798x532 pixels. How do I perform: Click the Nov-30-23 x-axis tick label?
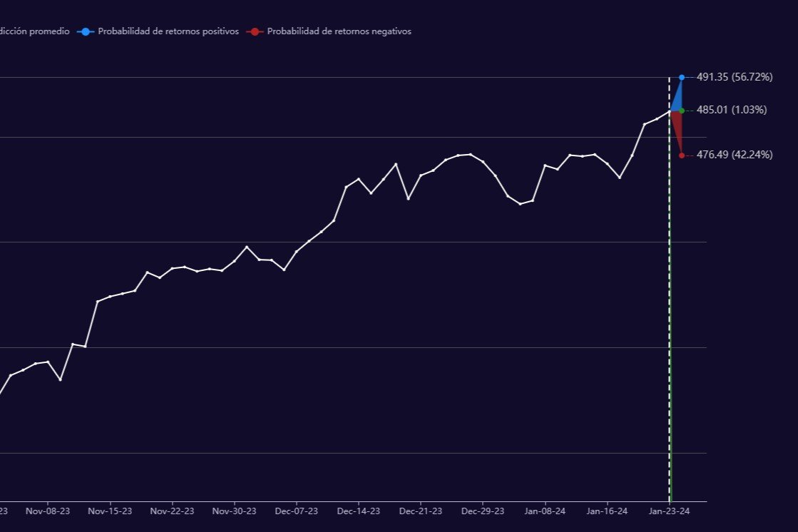tap(234, 511)
